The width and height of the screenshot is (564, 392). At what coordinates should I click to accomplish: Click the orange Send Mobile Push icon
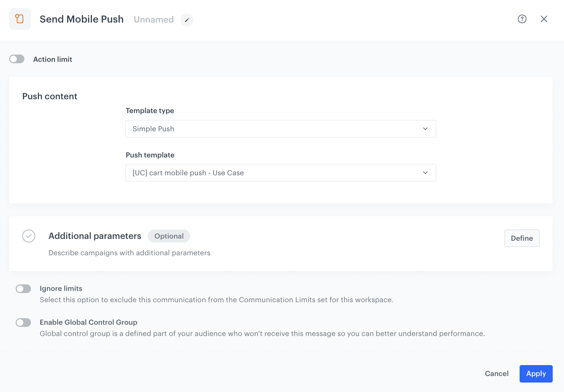click(x=20, y=19)
